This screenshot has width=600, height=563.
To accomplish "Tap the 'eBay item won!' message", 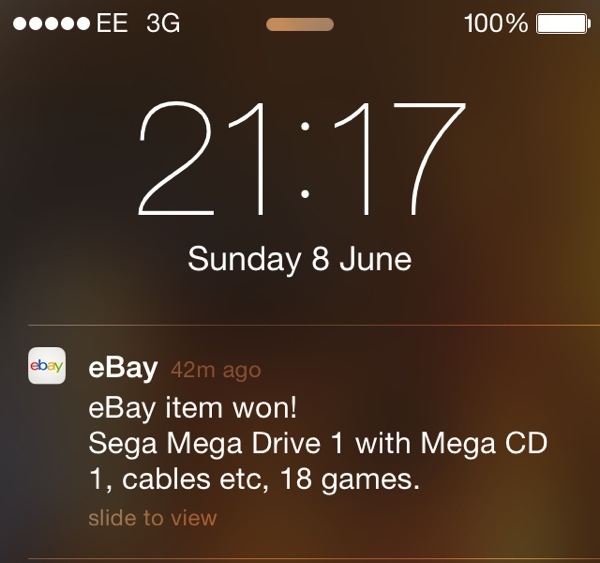I will (x=192, y=408).
